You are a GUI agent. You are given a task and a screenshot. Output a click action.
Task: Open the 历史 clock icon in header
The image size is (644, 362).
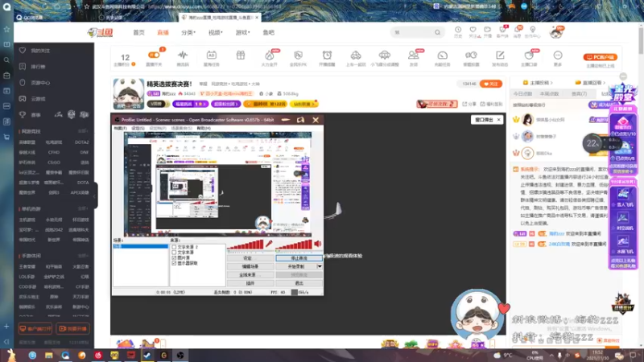(x=458, y=30)
